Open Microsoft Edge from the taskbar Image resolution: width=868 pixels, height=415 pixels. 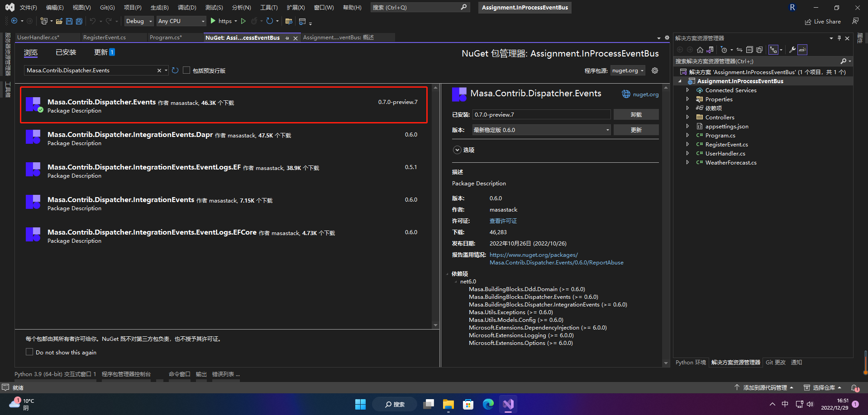tap(488, 404)
